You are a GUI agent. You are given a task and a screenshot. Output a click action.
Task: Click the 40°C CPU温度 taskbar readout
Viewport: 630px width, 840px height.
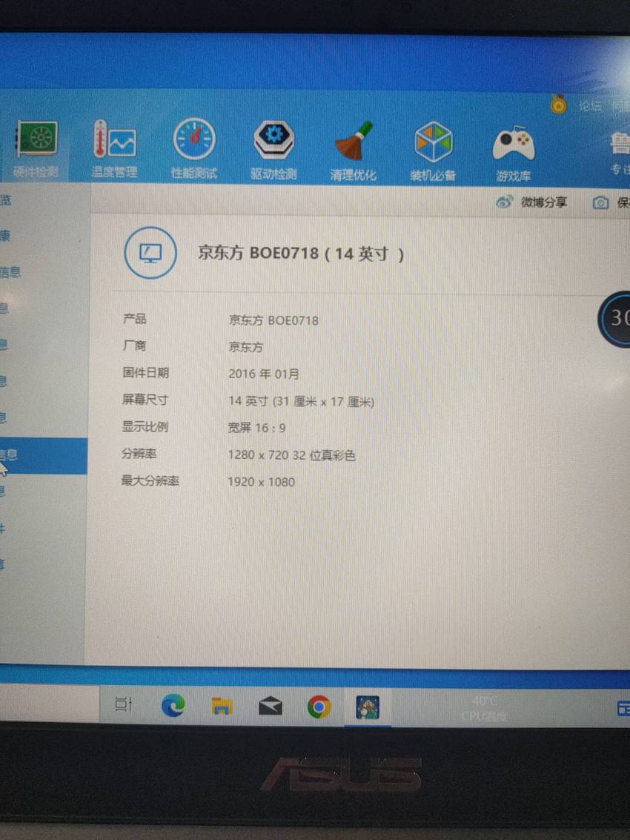484,709
